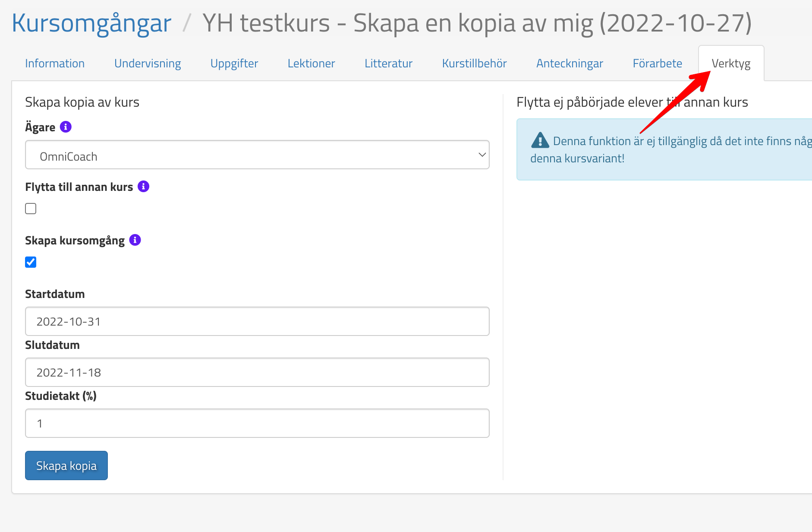Open the Undervisning tab
This screenshot has width=812, height=532.
click(x=148, y=63)
